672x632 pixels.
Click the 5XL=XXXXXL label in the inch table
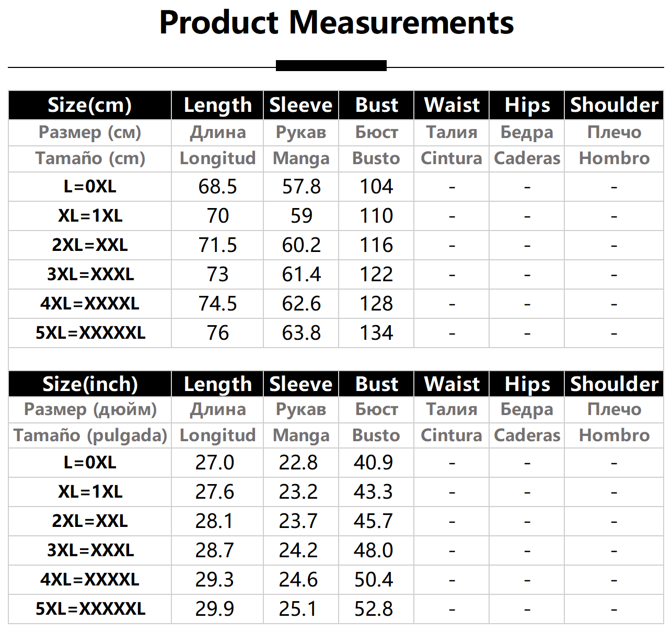(90, 609)
